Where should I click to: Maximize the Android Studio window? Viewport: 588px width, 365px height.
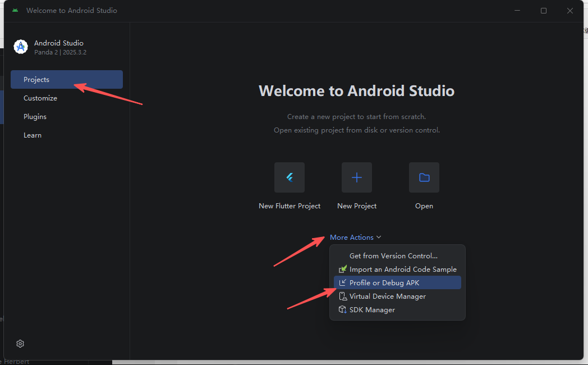click(543, 11)
